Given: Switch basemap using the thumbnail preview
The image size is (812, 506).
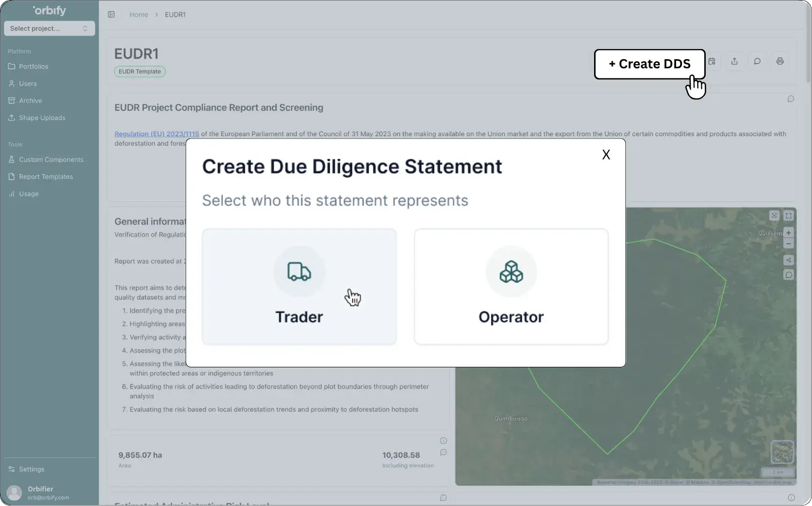Looking at the screenshot, I should pos(782,452).
